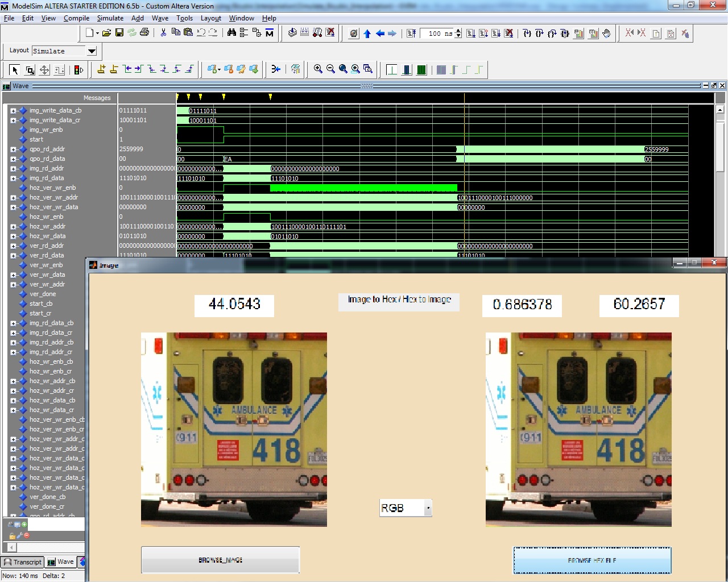This screenshot has height=582, width=728.
Task: Click the Cut scissors icon
Action: pyautogui.click(x=163, y=33)
